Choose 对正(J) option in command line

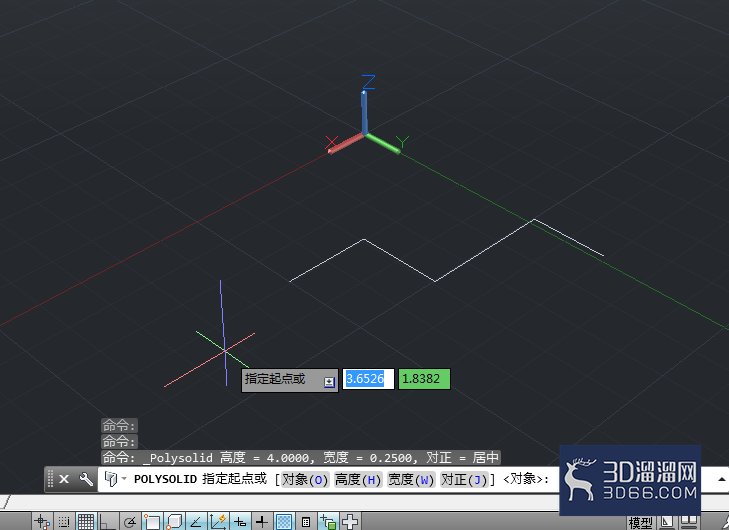coord(464,479)
